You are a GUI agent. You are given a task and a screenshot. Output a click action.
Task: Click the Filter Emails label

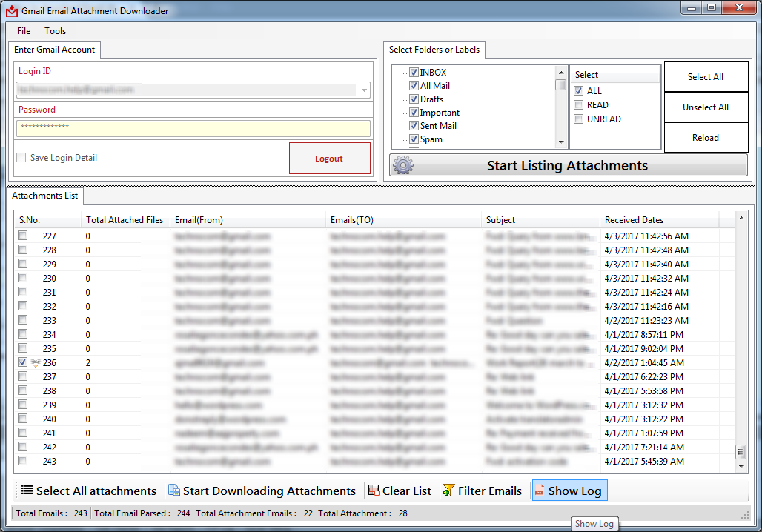click(490, 491)
